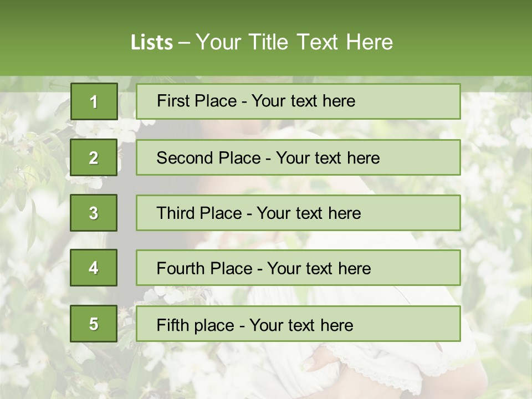This screenshot has width=532, height=399.
Task: Click the slide title text
Action: pos(262,42)
